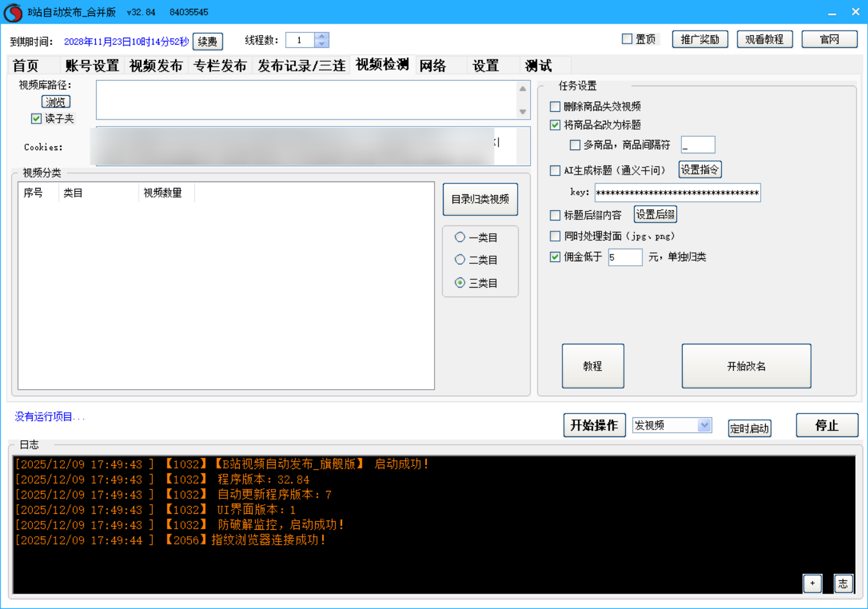Click the app logo icon in title bar
Image resolution: width=868 pixels, height=609 pixels.
[13, 12]
